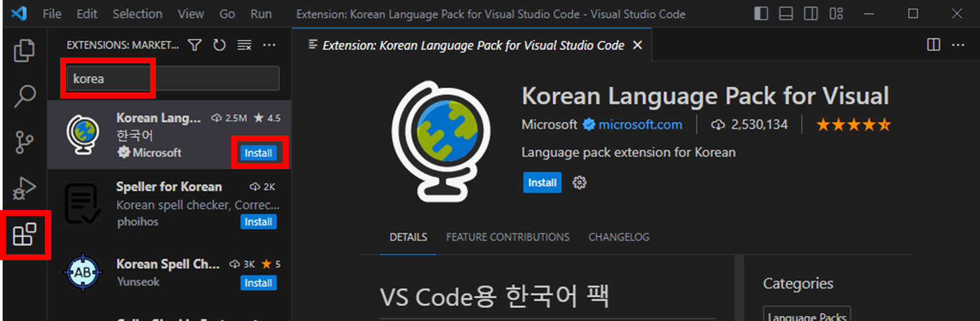Click the Speller for Korean icon
Image resolution: width=980 pixels, height=321 pixels.
84,203
